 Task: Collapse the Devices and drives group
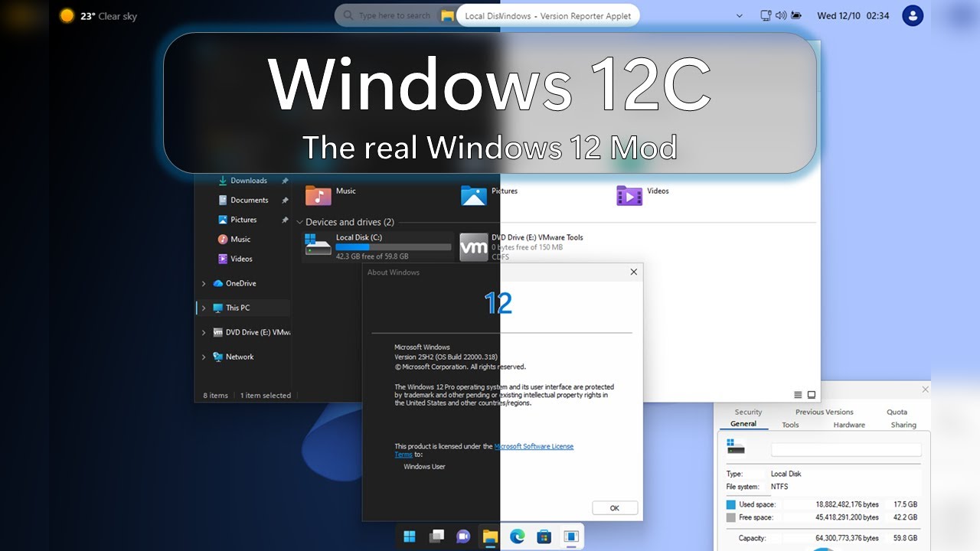pos(299,222)
